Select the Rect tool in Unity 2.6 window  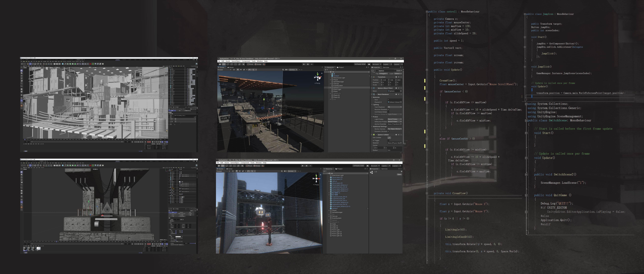point(234,166)
